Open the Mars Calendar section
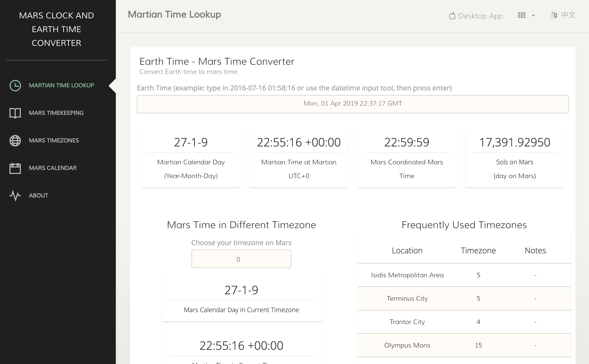The width and height of the screenshot is (589, 364). (53, 168)
